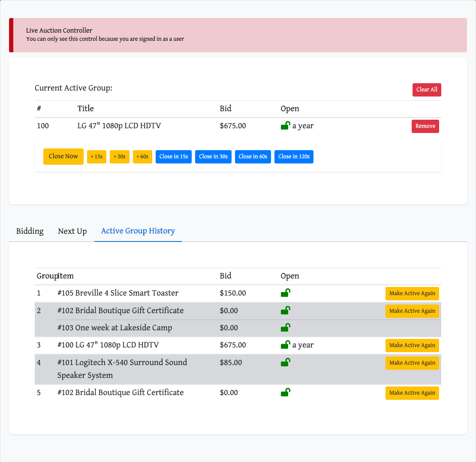Make group 1 Breville Toaster active again
This screenshot has height=462, width=476.
pos(412,293)
